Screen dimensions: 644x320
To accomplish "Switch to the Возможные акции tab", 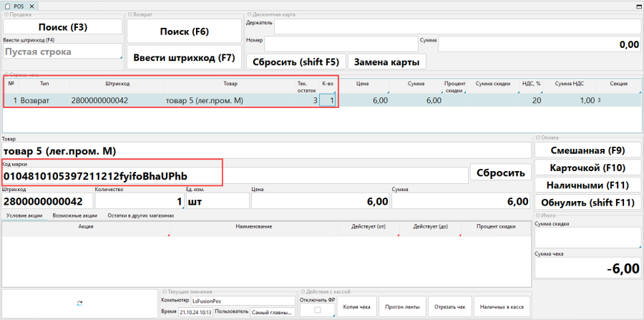I will click(x=75, y=215).
